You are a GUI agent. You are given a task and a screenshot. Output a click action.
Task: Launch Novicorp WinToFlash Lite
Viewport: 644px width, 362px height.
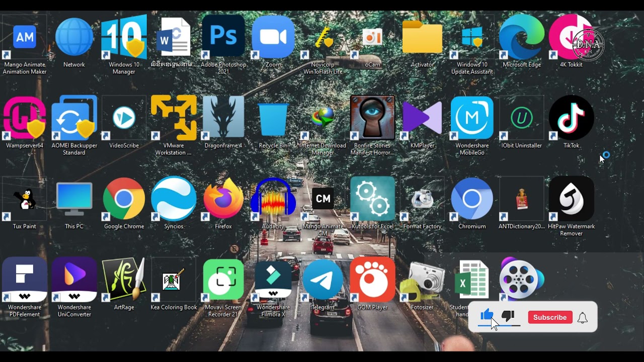(323, 38)
